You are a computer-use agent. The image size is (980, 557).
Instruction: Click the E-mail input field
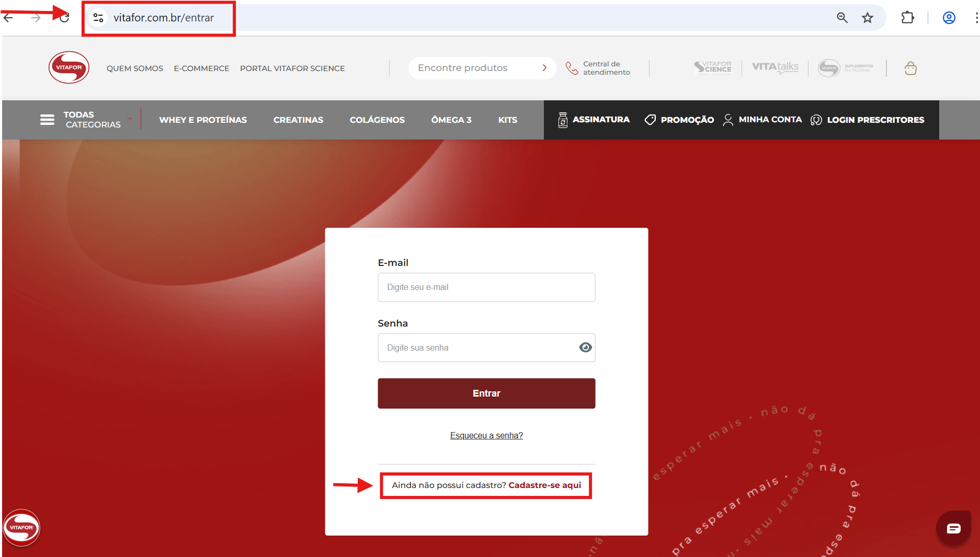[x=486, y=287]
